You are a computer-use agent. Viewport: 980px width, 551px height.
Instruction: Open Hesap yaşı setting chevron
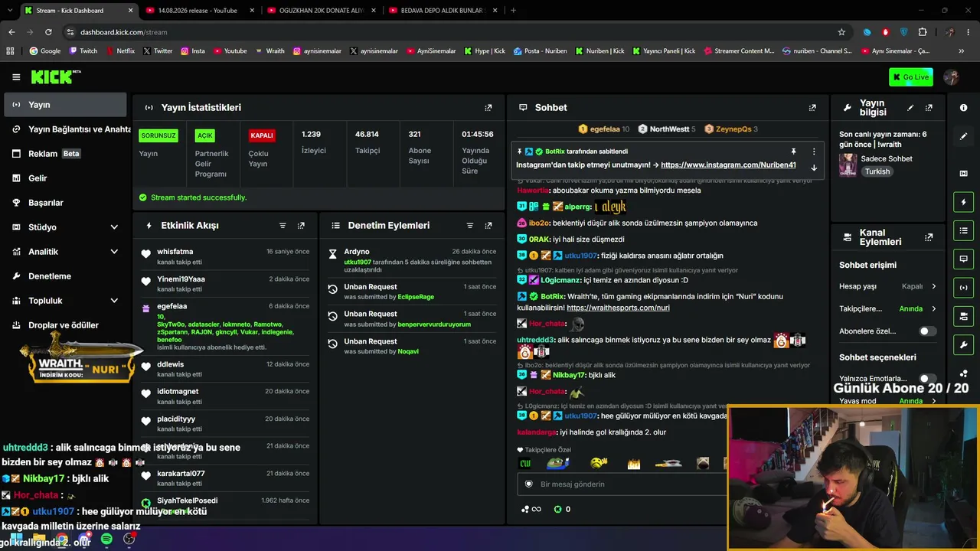(x=933, y=286)
